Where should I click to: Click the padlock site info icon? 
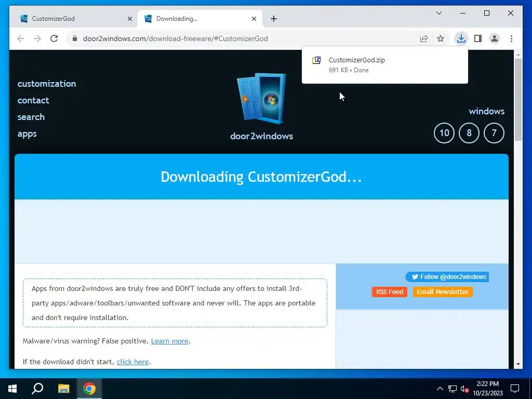pos(75,38)
